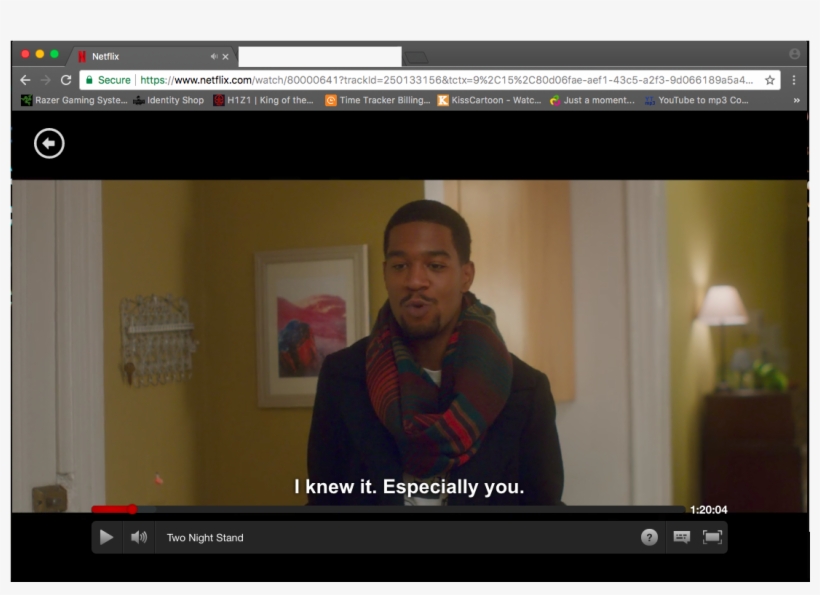Open a new tab button

[416, 57]
